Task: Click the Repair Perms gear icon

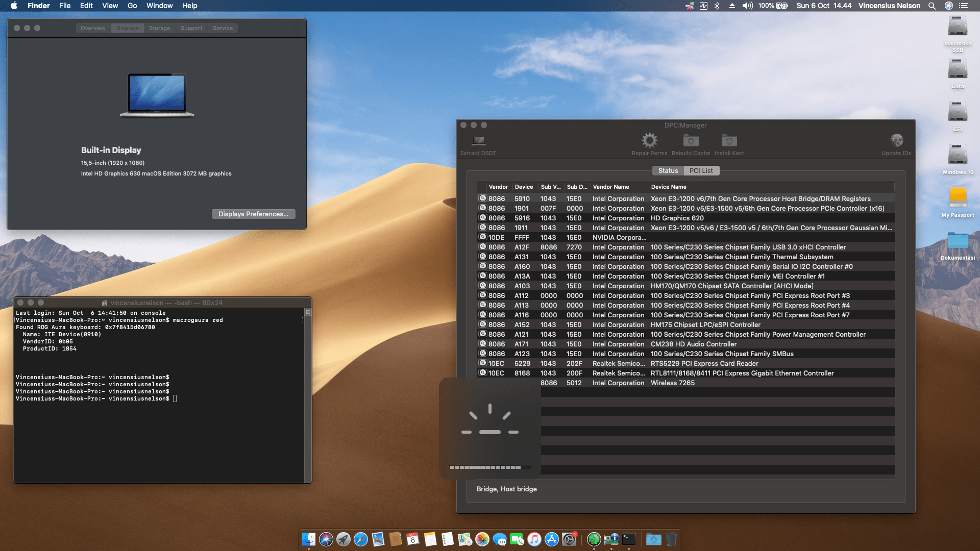Action: pyautogui.click(x=649, y=140)
